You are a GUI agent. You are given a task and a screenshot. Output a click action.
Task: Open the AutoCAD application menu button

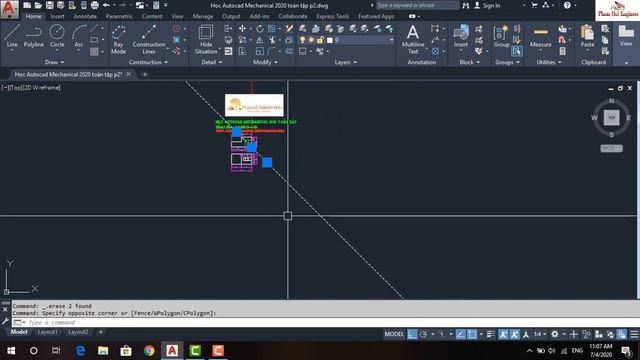coord(9,9)
